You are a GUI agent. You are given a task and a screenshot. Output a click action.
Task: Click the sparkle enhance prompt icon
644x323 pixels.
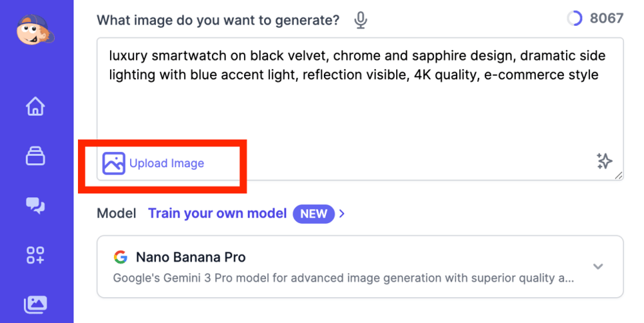click(x=604, y=161)
